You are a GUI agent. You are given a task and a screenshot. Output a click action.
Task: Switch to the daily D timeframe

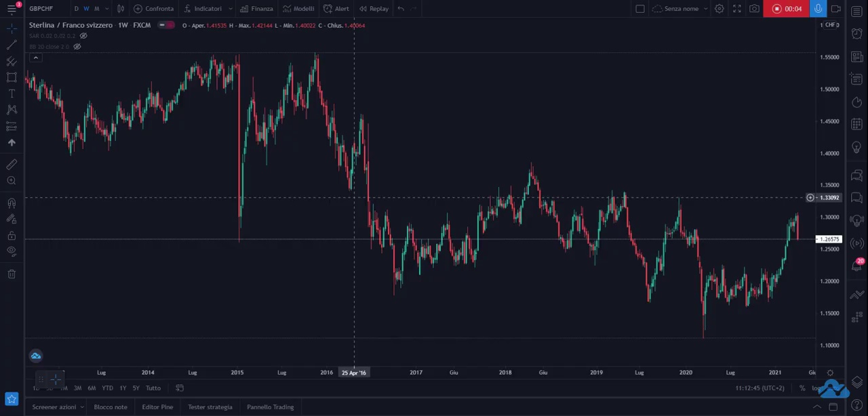pyautogui.click(x=76, y=9)
